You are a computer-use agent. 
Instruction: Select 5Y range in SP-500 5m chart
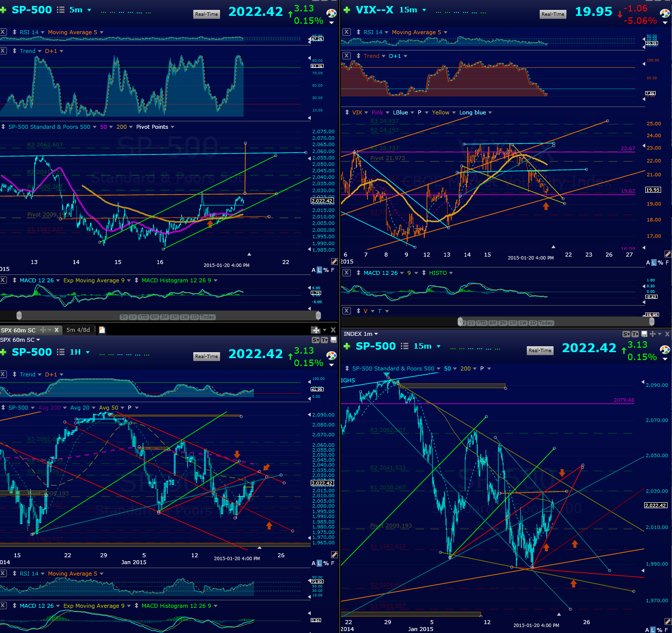pos(123,317)
